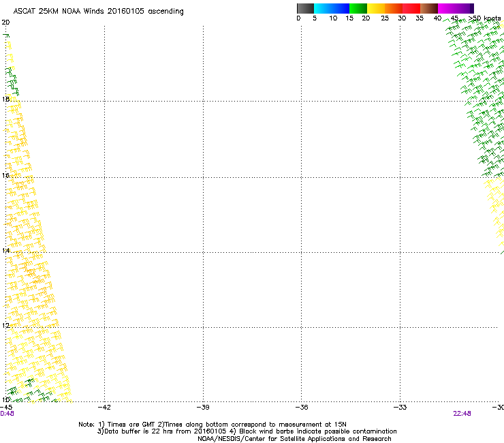Click the longitude axis label '-36'
This screenshot has width=504, height=443.
(302, 408)
